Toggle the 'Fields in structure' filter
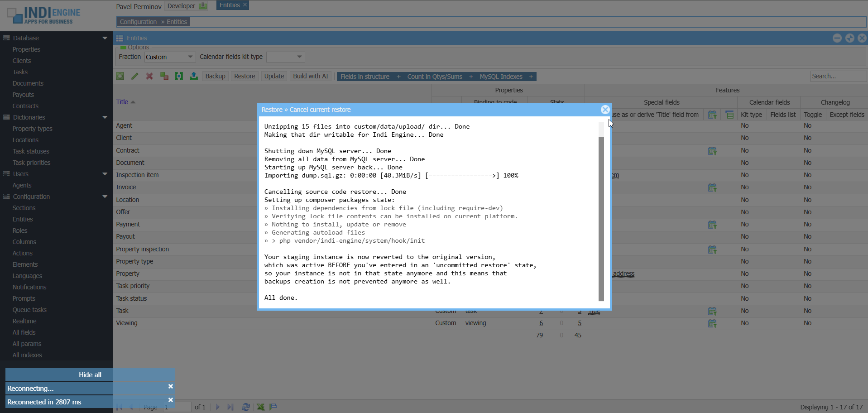 click(x=370, y=77)
